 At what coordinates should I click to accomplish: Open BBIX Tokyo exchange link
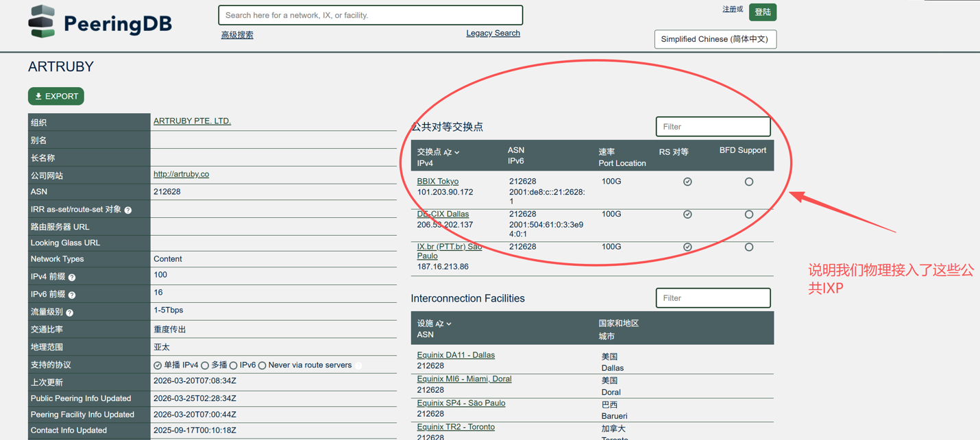click(438, 182)
